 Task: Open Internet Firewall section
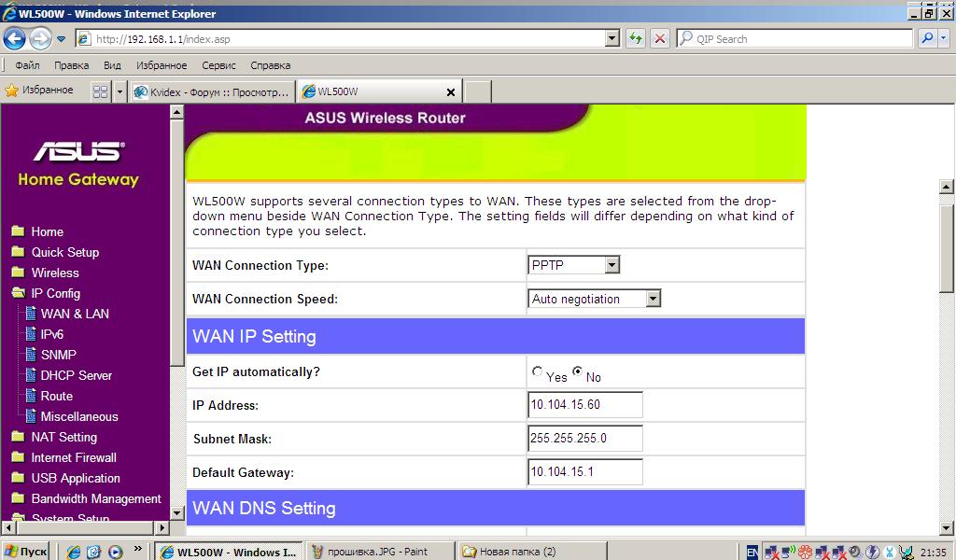click(73, 457)
